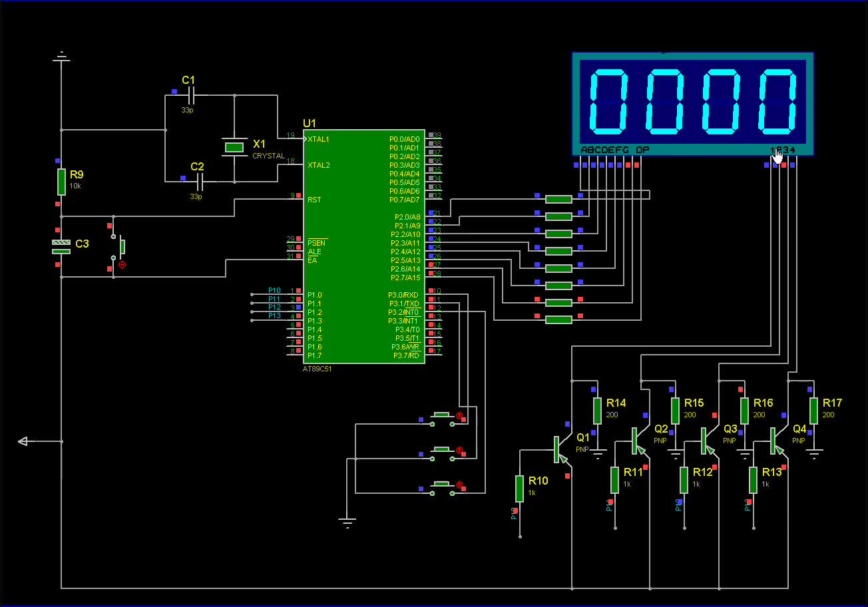Image resolution: width=868 pixels, height=607 pixels.
Task: Select the ground symbol below the push buttons
Action: (x=347, y=522)
